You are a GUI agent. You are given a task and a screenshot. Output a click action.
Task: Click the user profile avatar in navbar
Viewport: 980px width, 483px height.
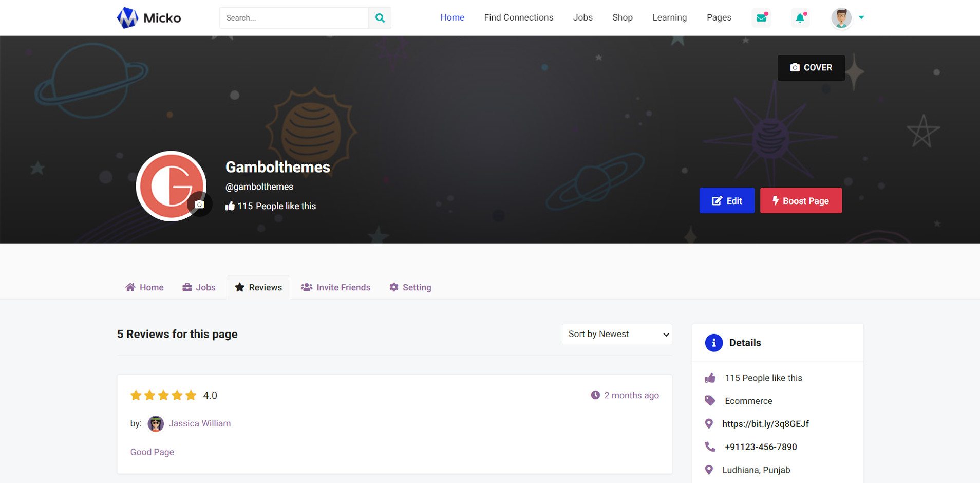click(x=841, y=18)
